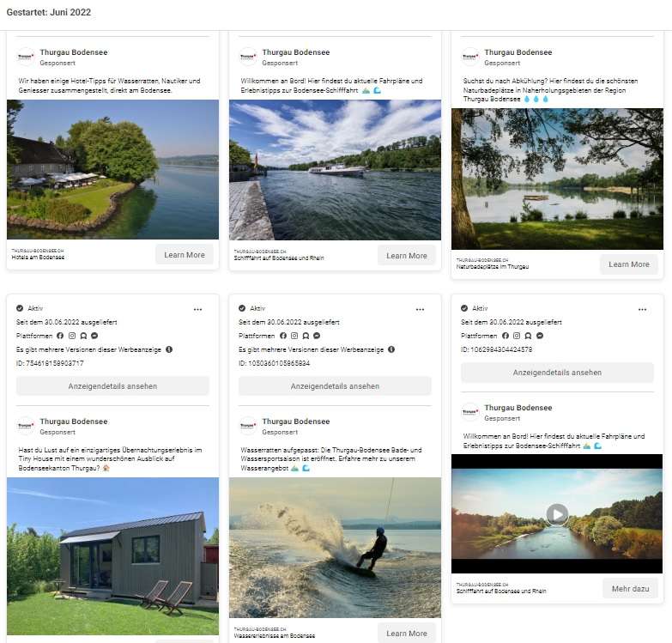
Task: Play the Schifffahrt river video
Action: point(557,514)
